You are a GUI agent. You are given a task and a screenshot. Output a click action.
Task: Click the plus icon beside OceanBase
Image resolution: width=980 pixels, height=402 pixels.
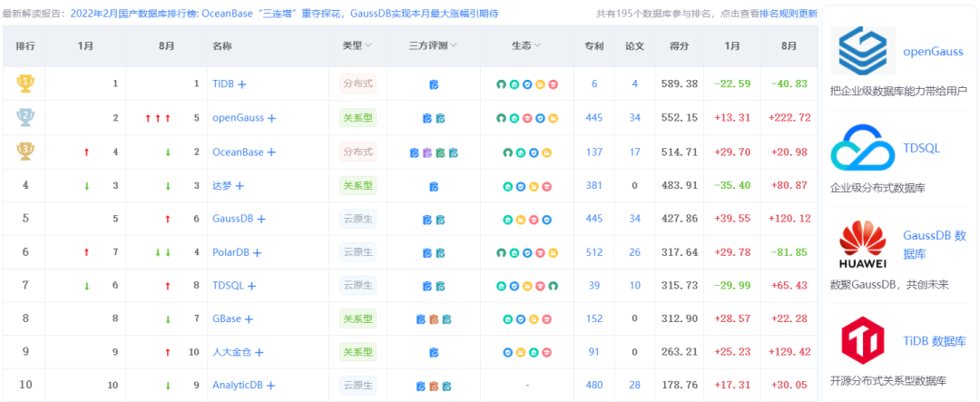click(x=271, y=152)
